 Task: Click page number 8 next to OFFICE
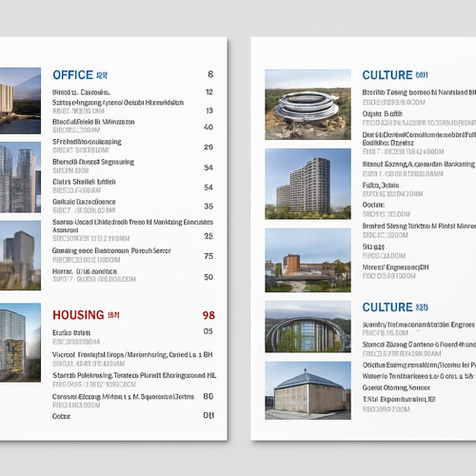pyautogui.click(x=210, y=74)
